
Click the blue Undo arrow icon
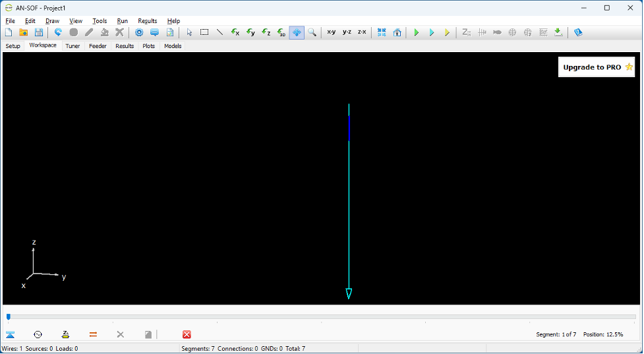tap(58, 32)
